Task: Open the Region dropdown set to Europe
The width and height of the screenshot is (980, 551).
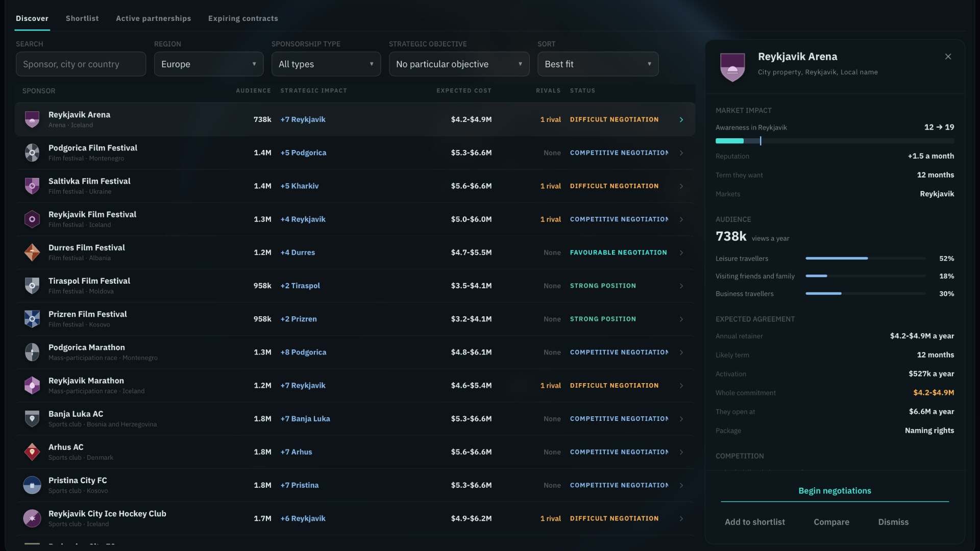Action: coord(209,64)
